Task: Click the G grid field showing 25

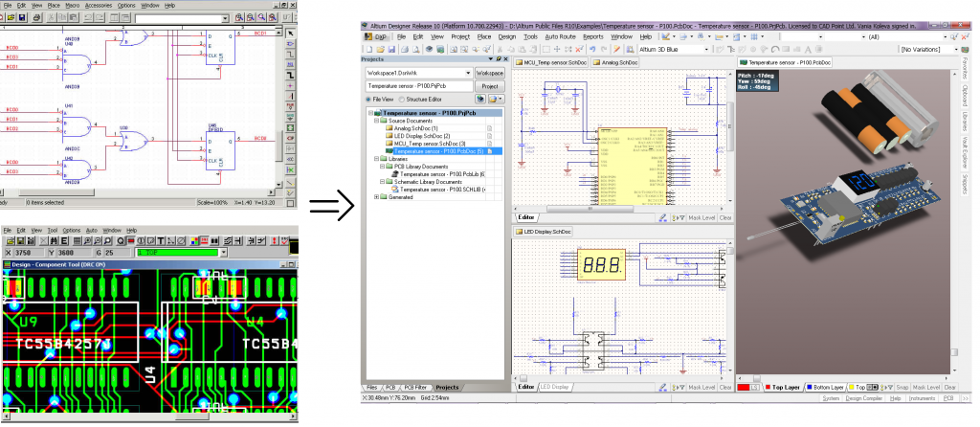Action: [117, 253]
